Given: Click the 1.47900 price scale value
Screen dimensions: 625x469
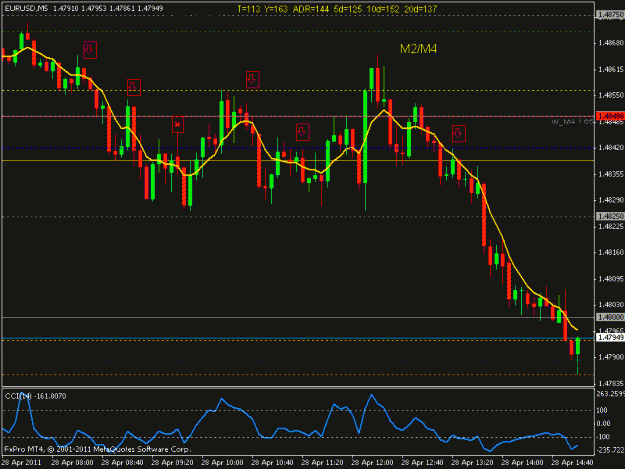Looking at the screenshot, I should pos(610,357).
